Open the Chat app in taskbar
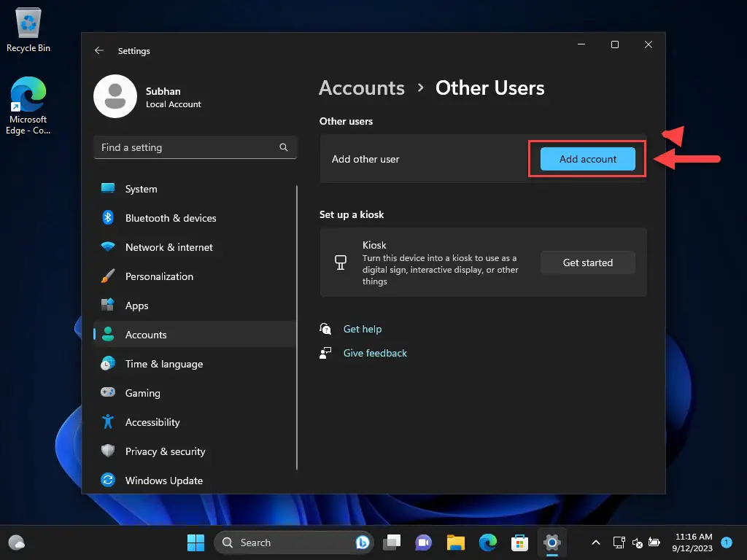The image size is (747, 560). tap(424, 542)
